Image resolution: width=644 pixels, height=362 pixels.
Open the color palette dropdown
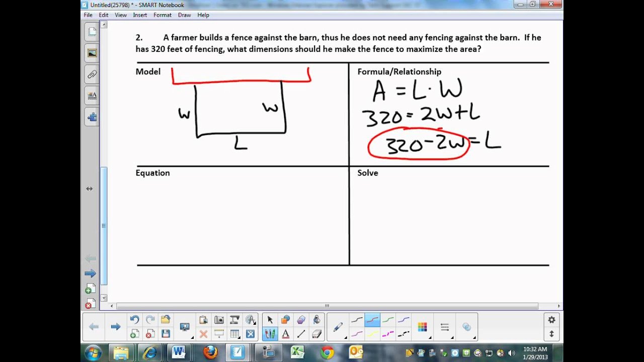(422, 327)
